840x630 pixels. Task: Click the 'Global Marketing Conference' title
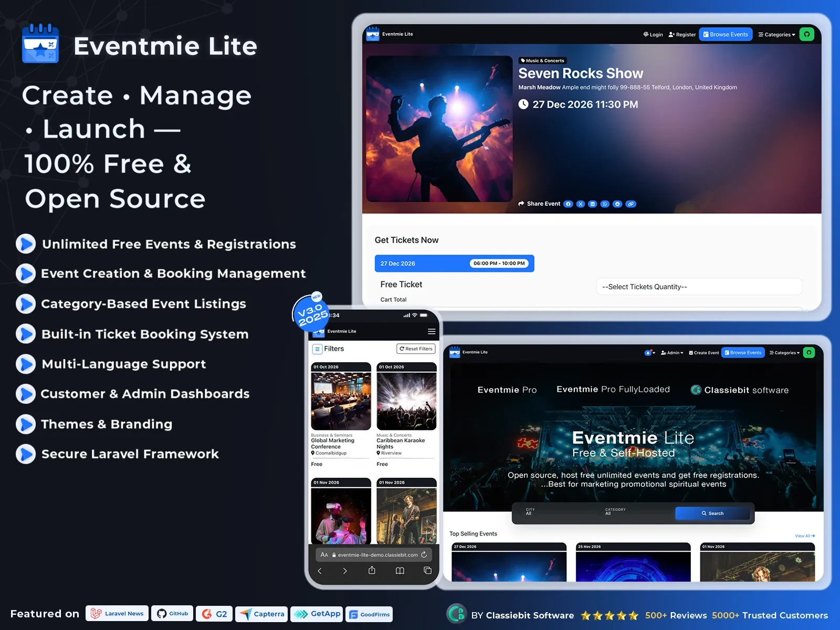(x=332, y=444)
